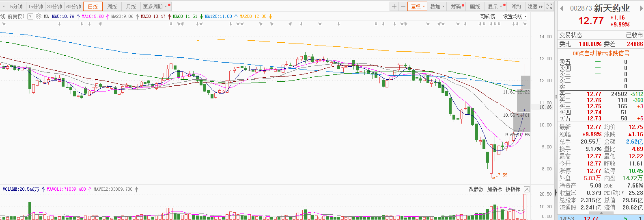Activate the 画线 drawing tool
Image resolution: width=644 pixels, height=220 pixels.
click(475, 7)
